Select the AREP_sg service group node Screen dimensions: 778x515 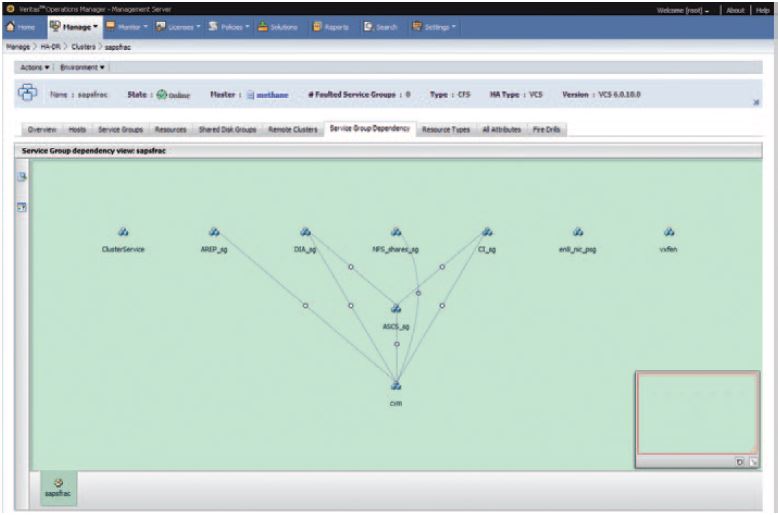[x=214, y=232]
